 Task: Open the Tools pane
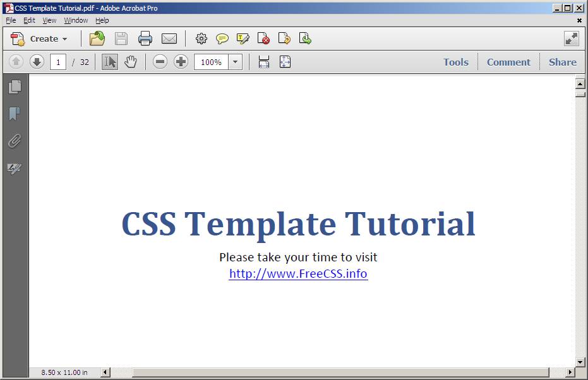tap(456, 62)
